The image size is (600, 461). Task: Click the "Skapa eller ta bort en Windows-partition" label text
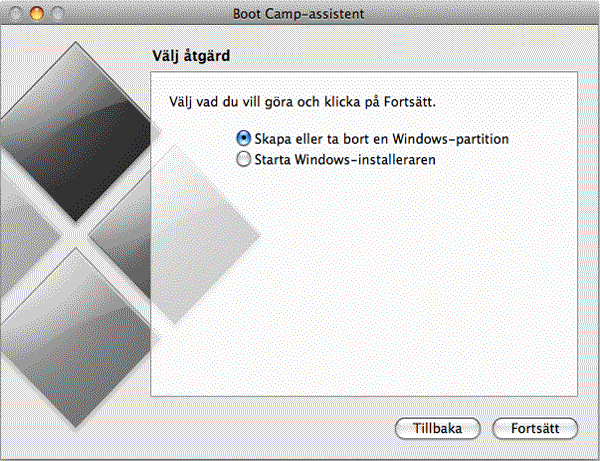382,139
